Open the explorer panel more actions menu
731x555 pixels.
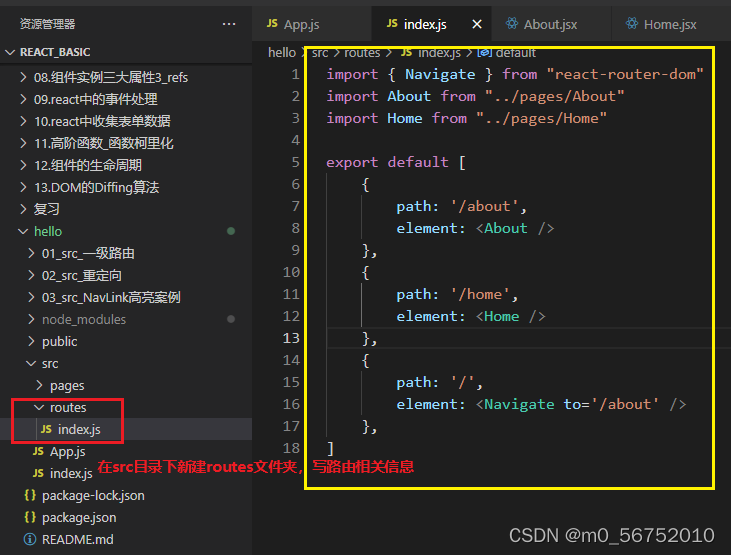[229, 24]
